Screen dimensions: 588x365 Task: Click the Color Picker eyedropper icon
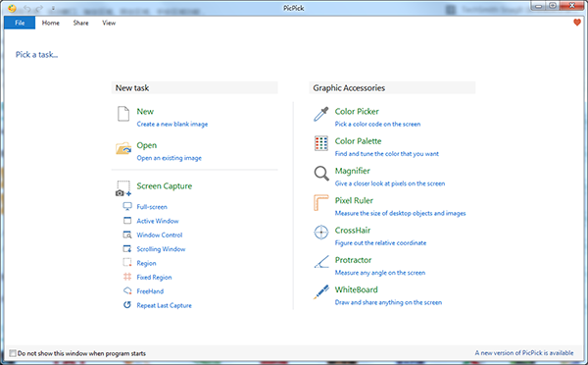321,114
